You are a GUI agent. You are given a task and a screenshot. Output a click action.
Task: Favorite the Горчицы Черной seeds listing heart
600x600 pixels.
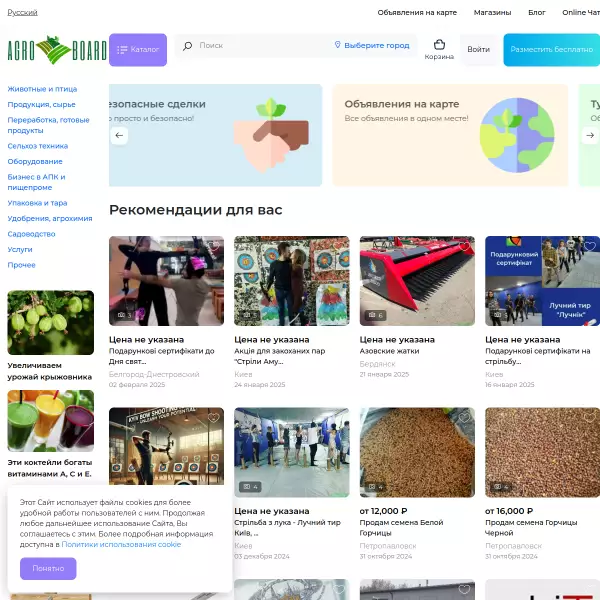(589, 417)
